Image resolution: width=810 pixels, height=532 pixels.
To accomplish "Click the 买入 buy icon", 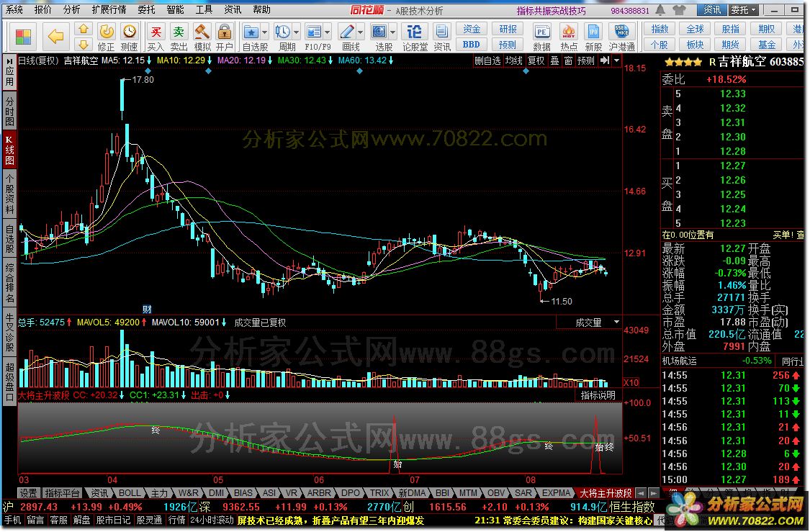I will click(156, 32).
